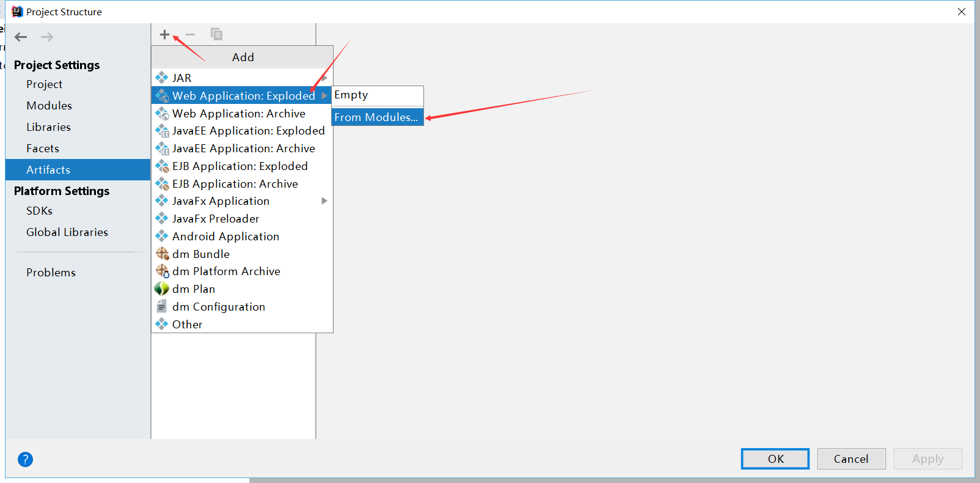The width and height of the screenshot is (980, 483).
Task: Open Modules in Project Settings
Action: pos(78,106)
